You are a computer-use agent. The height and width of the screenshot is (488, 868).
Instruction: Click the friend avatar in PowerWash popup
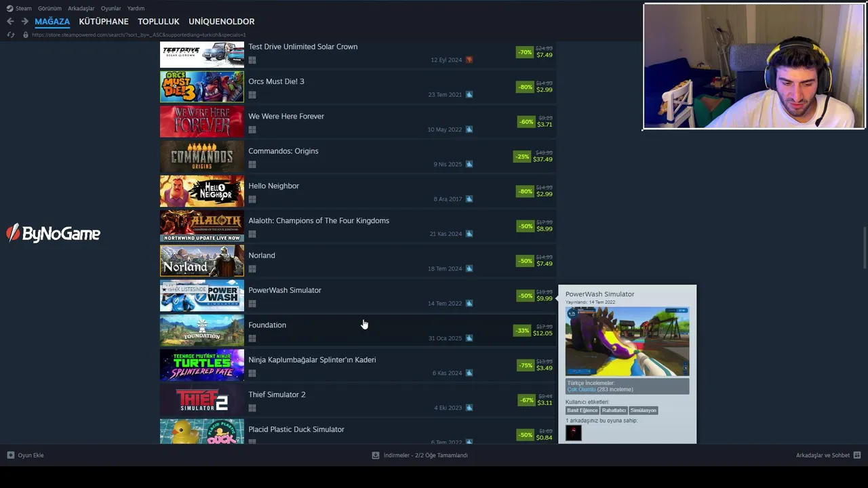pos(574,432)
